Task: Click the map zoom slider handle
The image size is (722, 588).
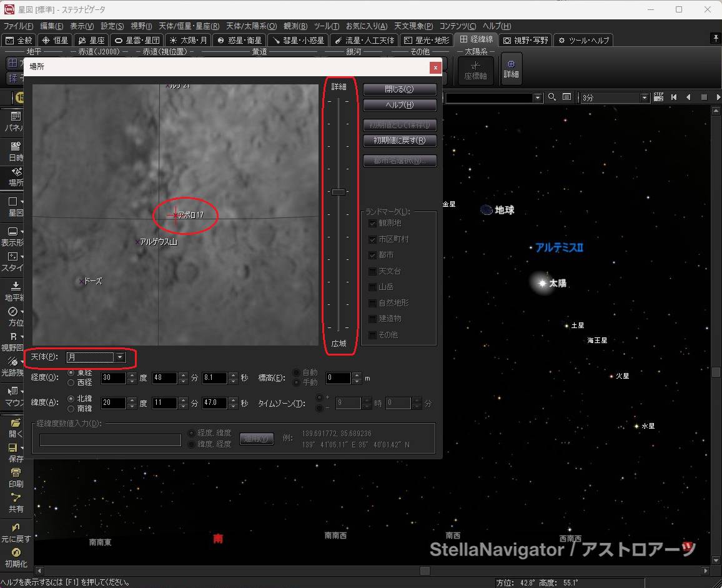Action: click(338, 192)
